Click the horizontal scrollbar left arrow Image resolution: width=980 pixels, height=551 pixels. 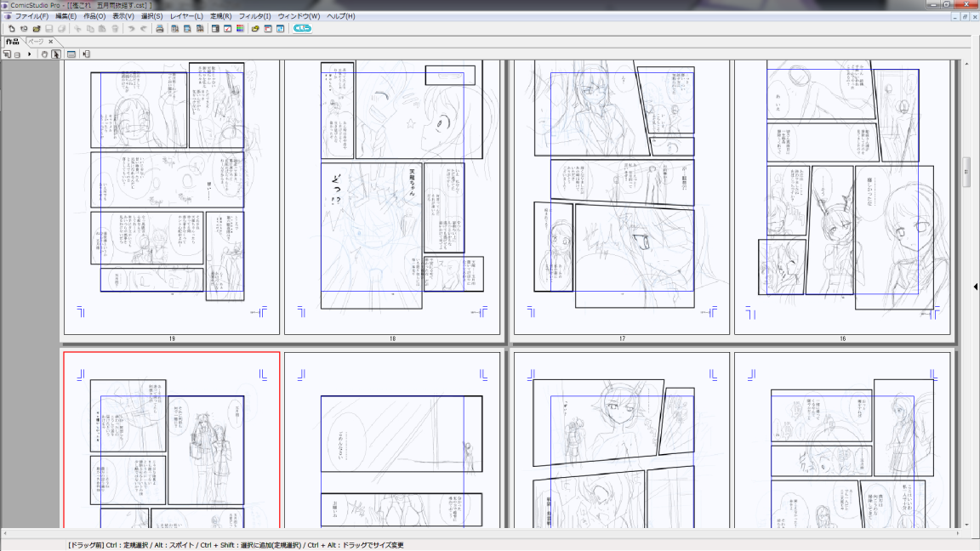click(x=5, y=533)
